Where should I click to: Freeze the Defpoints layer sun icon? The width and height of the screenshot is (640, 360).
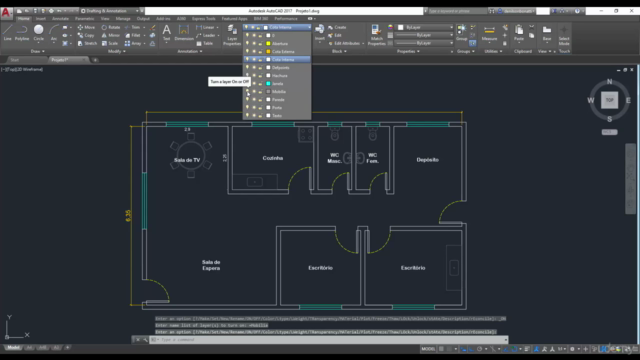[254, 67]
